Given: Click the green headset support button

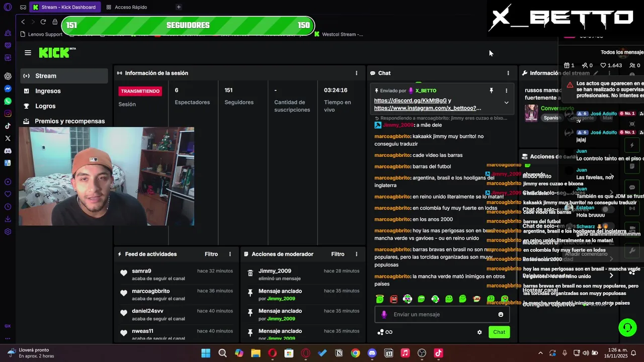Looking at the screenshot, I should 627,328.
